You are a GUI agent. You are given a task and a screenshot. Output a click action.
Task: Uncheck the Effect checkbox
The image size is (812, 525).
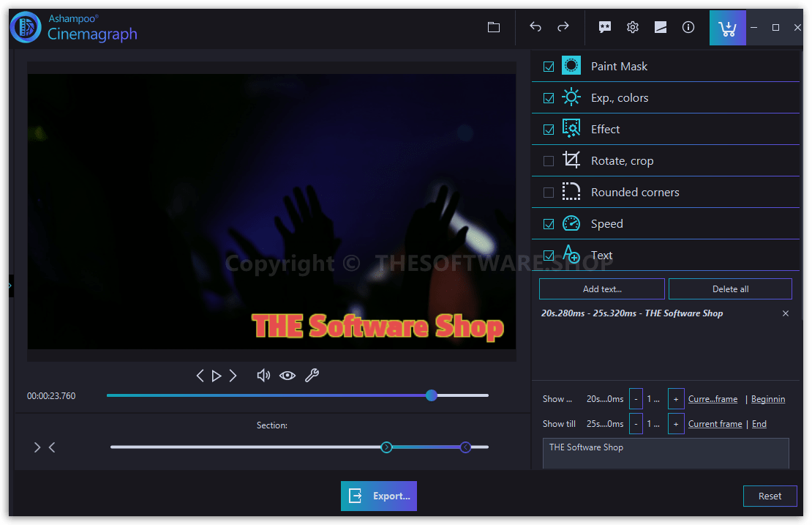pyautogui.click(x=549, y=128)
